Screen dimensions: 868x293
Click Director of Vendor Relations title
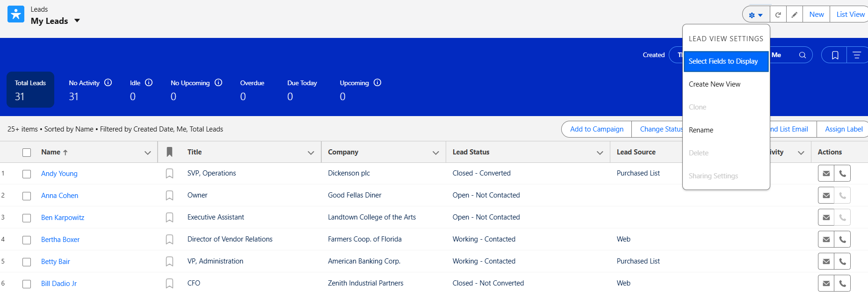click(x=230, y=239)
